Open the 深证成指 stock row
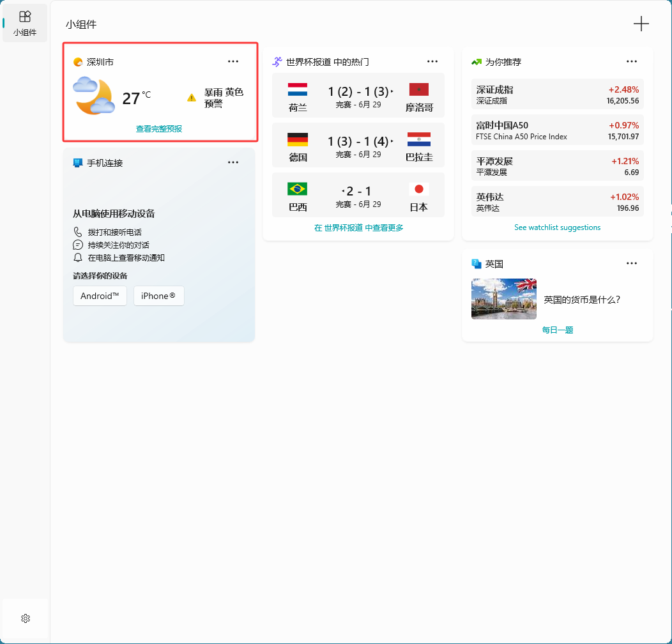 pos(558,94)
